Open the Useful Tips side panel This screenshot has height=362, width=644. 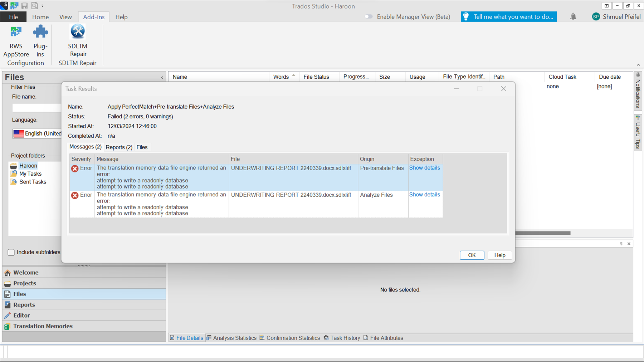638,132
